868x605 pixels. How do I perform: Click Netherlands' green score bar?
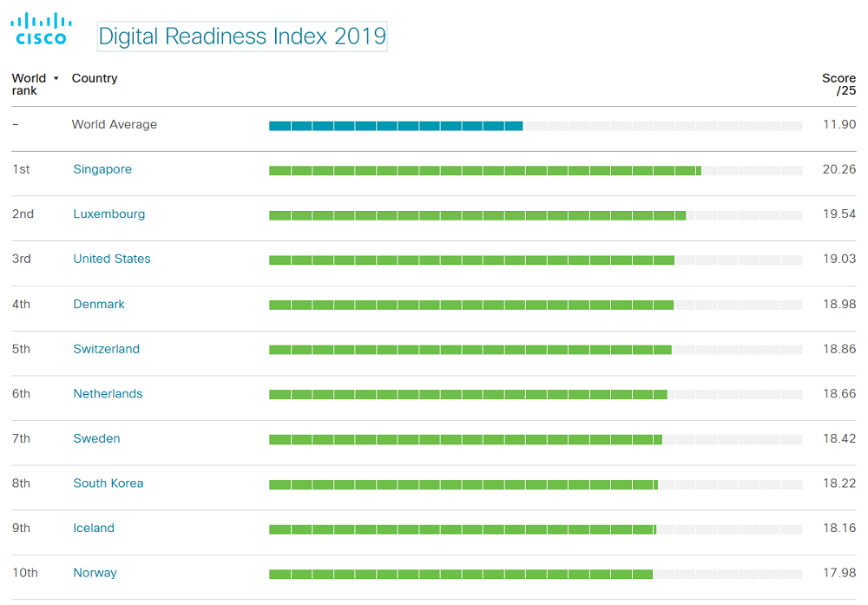[x=468, y=395]
